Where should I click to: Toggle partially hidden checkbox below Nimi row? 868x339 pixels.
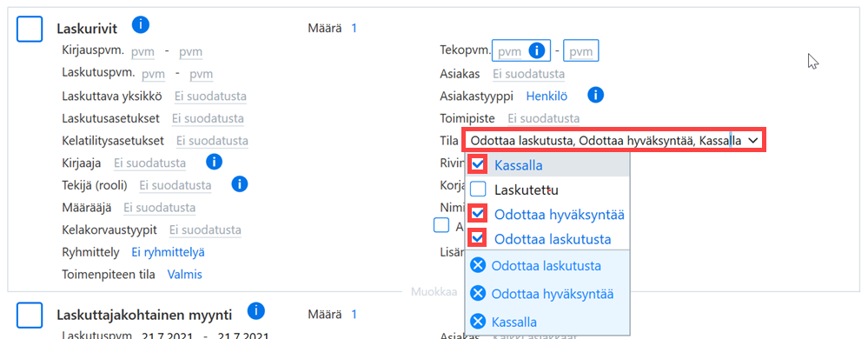[x=441, y=225]
